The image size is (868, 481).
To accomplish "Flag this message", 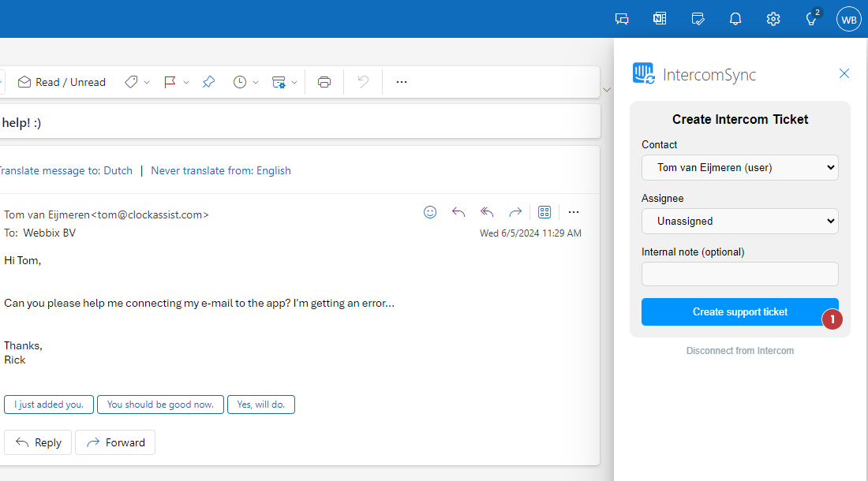I will tap(170, 82).
